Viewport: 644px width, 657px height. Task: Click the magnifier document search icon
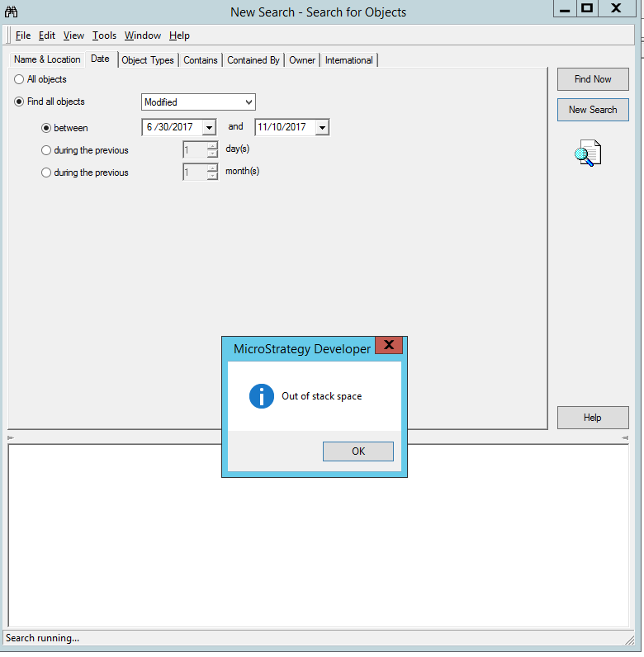[588, 154]
